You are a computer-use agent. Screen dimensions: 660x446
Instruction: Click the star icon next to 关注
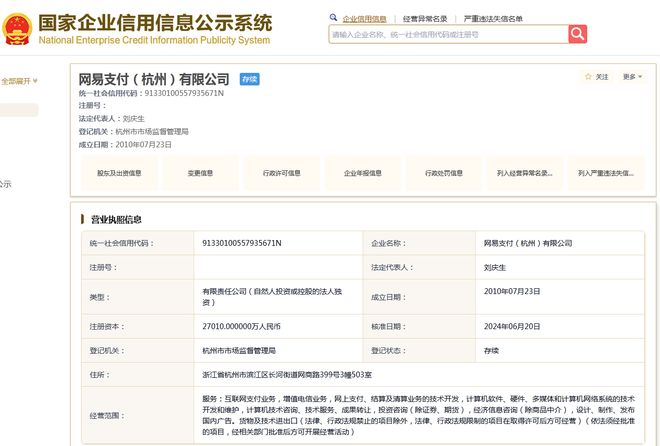click(588, 77)
